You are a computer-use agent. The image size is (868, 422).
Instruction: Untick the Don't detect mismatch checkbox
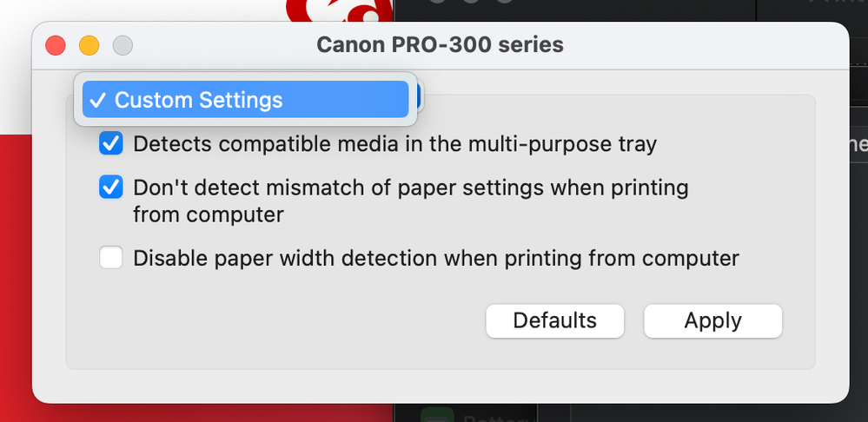pyautogui.click(x=111, y=187)
